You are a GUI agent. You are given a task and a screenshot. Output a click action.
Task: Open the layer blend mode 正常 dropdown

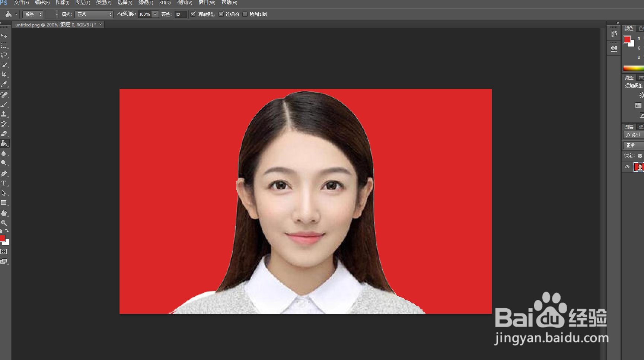click(634, 145)
